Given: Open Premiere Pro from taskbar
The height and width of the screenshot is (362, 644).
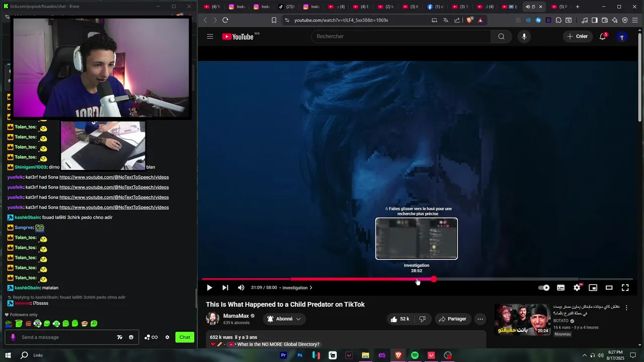Looking at the screenshot, I should (x=283, y=355).
